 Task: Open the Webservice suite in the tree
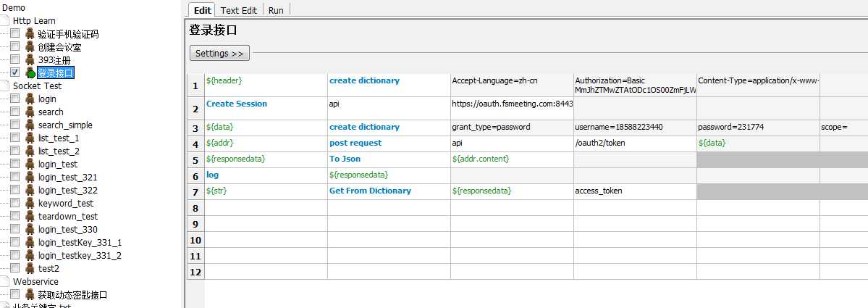[x=35, y=281]
